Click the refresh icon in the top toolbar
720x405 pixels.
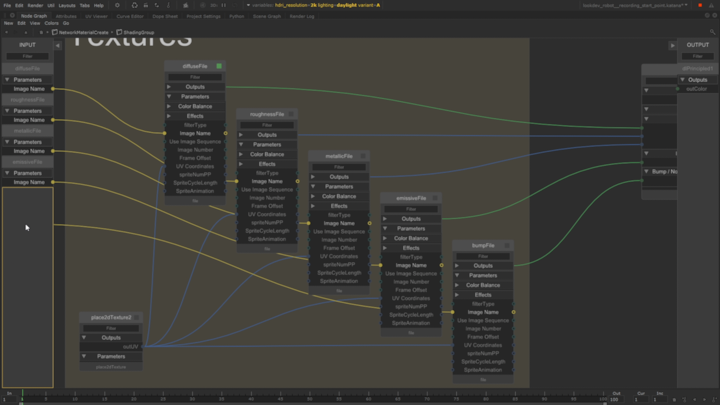click(133, 5)
